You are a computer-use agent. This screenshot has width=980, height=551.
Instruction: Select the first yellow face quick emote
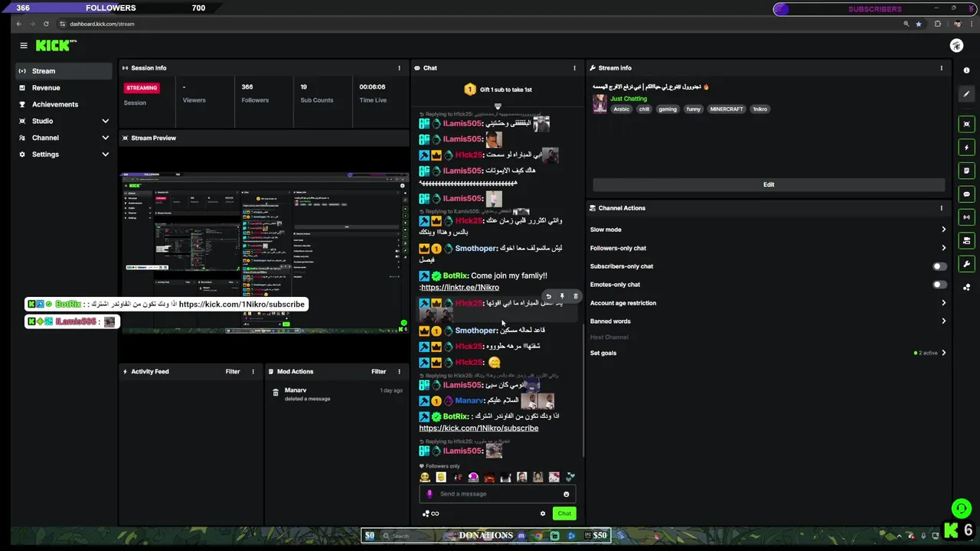pyautogui.click(x=425, y=478)
